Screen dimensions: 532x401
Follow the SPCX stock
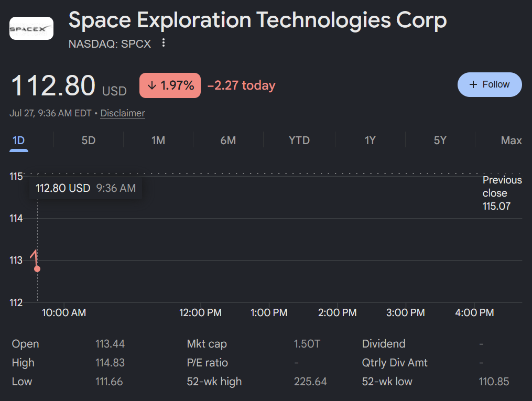[490, 84]
